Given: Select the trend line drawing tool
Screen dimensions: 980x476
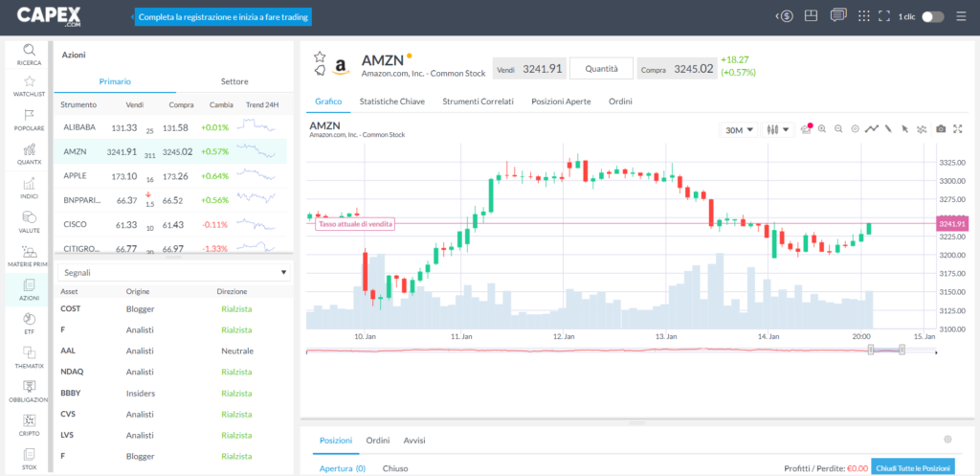Looking at the screenshot, I should click(872, 129).
